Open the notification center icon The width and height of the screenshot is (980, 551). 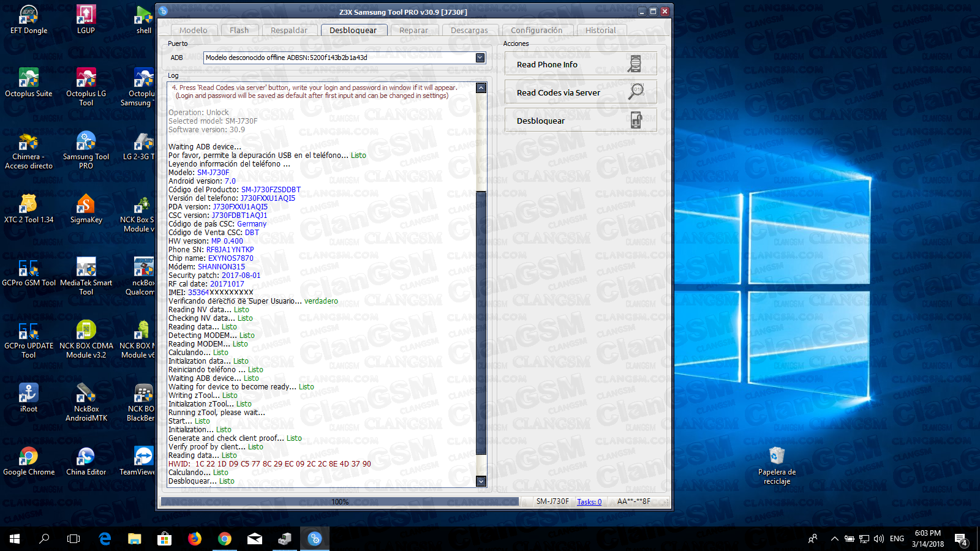click(961, 539)
